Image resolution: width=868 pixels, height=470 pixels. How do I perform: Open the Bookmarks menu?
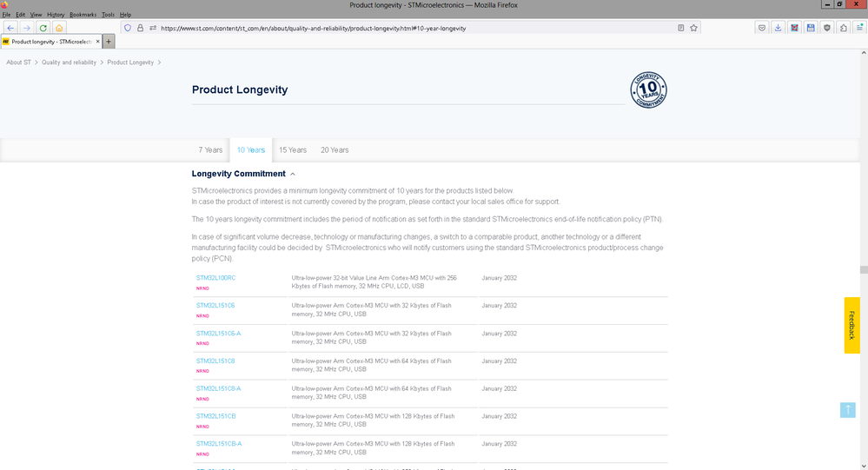pyautogui.click(x=83, y=15)
